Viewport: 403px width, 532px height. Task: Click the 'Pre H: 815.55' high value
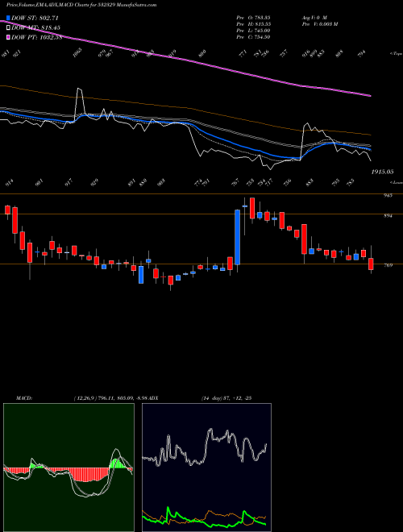pos(253,23)
